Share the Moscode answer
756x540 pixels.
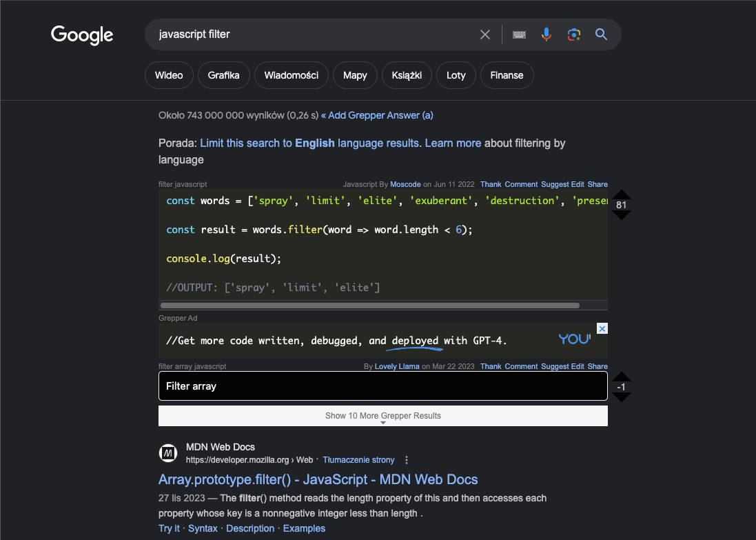tap(597, 184)
